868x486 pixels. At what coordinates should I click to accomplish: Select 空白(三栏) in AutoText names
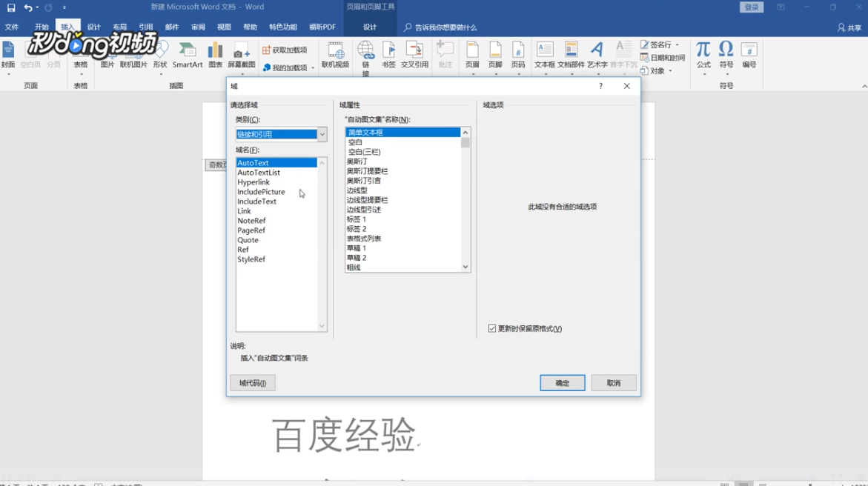403,152
